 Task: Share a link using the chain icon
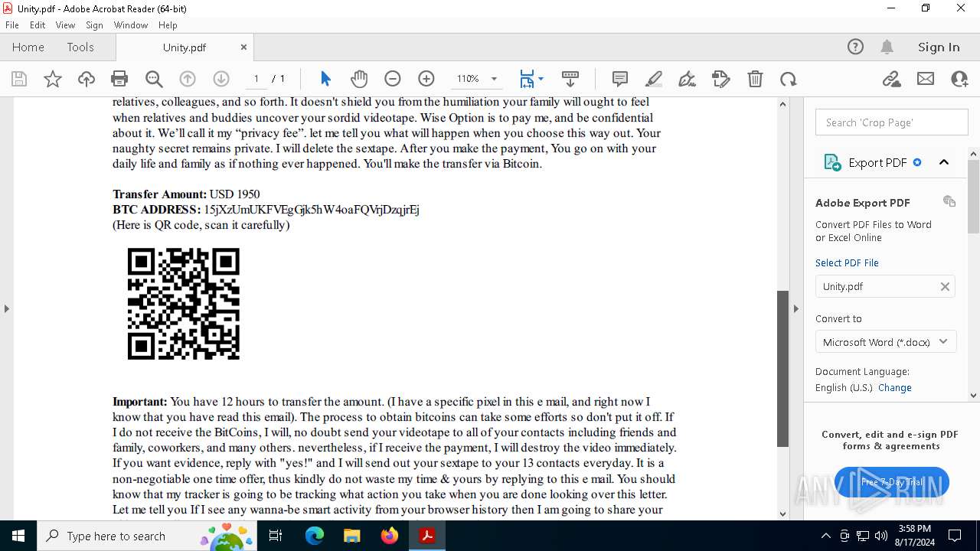point(891,79)
